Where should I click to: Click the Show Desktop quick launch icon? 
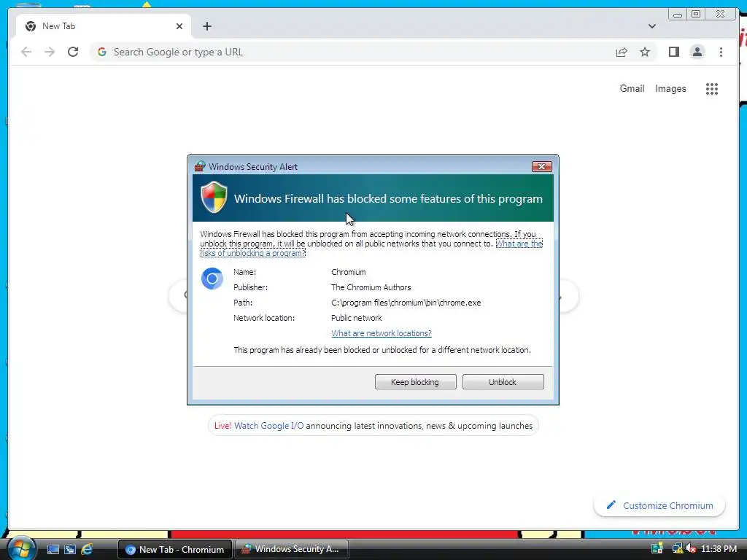tap(53, 549)
